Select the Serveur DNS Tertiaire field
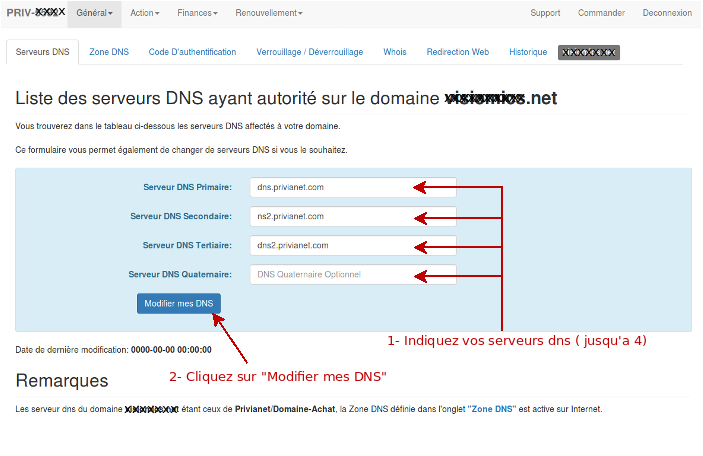This screenshot has height=456, width=703. pos(353,246)
